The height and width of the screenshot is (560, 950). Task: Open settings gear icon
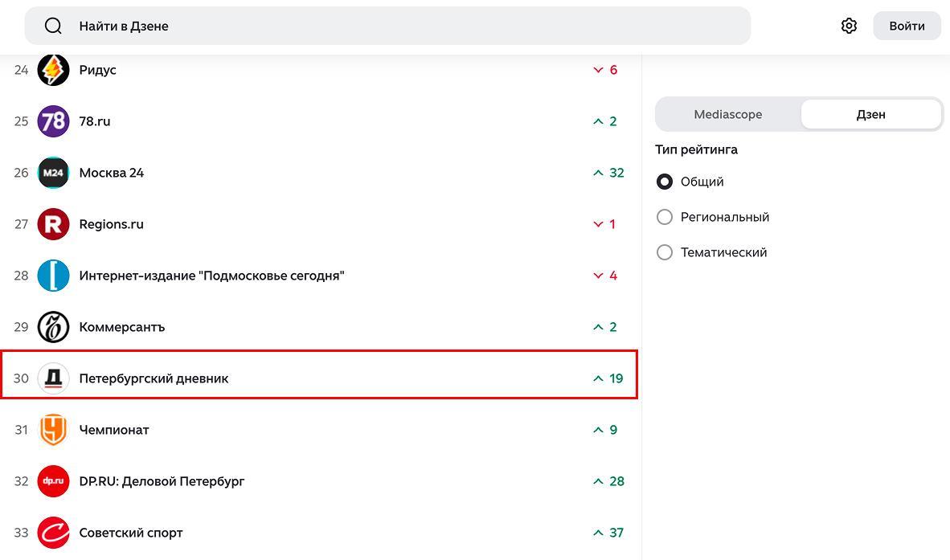pyautogui.click(x=849, y=26)
